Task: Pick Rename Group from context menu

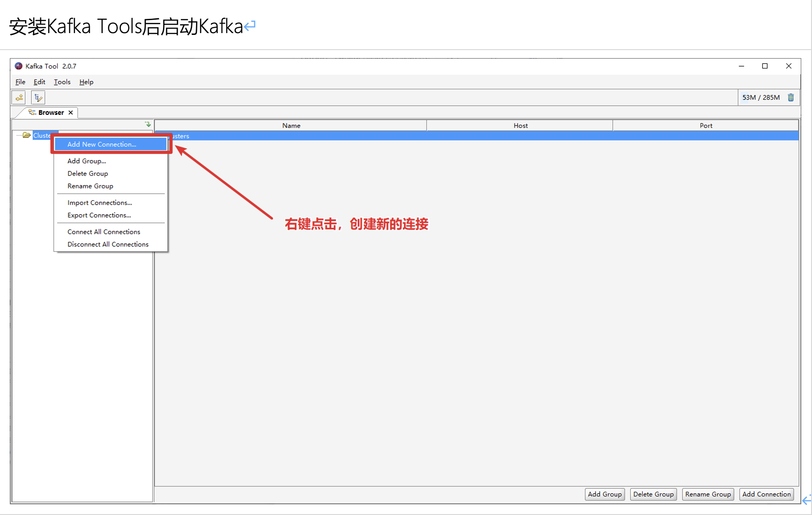Action: point(90,186)
